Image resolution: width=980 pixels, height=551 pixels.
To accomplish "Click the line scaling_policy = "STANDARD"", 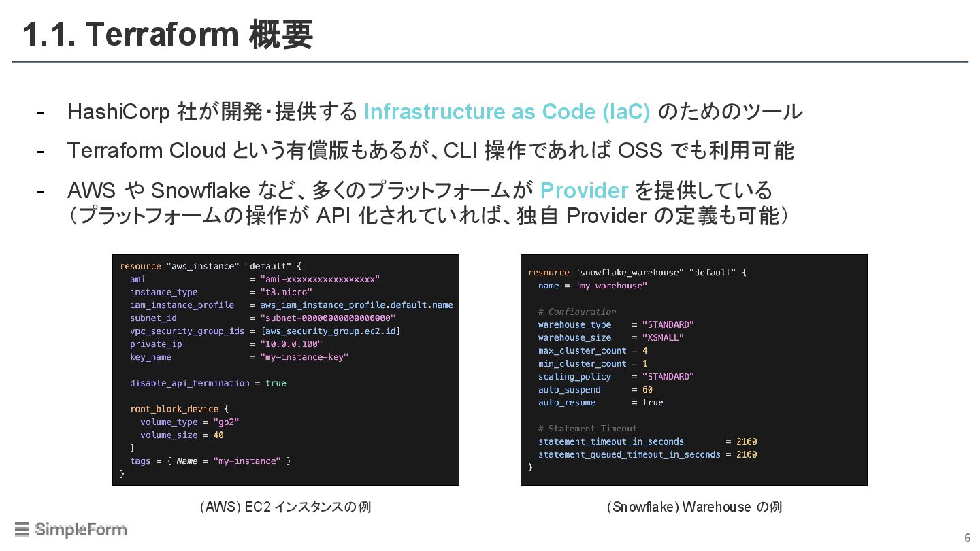I will pyautogui.click(x=616, y=376).
